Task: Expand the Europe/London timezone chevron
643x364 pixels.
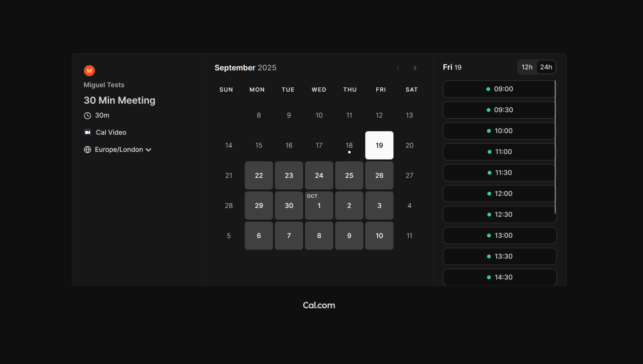Action: click(x=149, y=150)
